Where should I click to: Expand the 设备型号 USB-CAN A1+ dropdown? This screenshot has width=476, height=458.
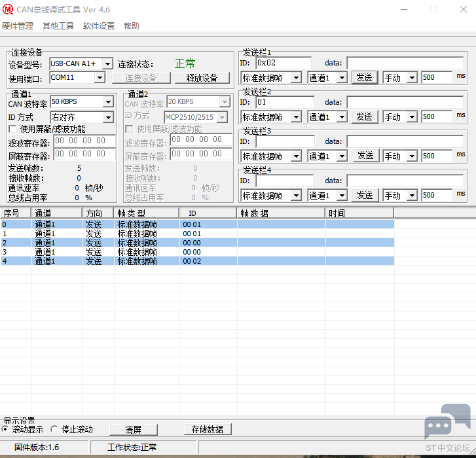click(107, 64)
